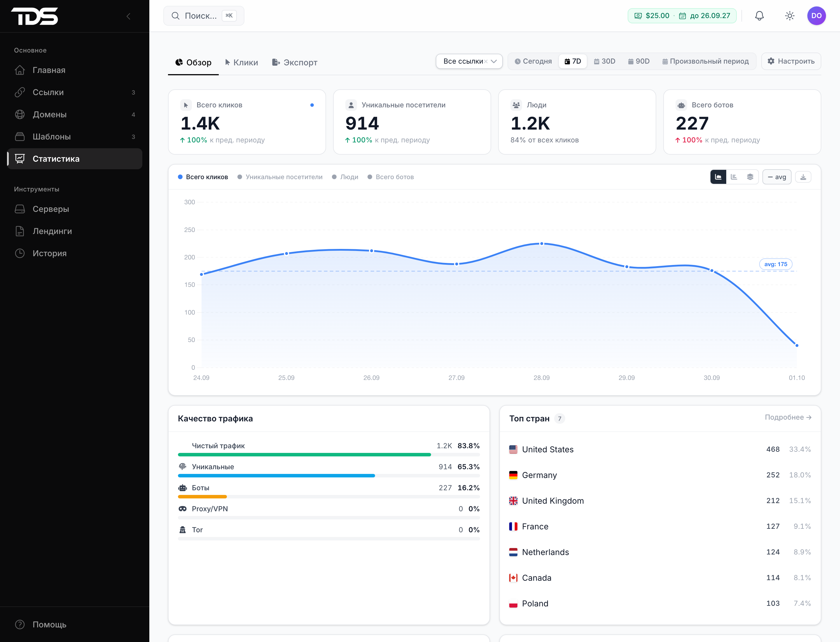
Task: Toggle the Уникальные посетители chart series
Action: (x=280, y=177)
